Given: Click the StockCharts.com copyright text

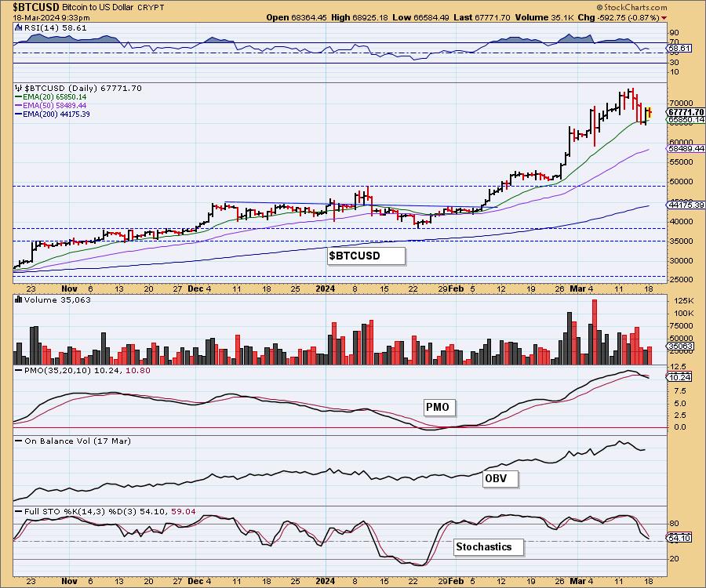Looking at the screenshot, I should pyautogui.click(x=631, y=7).
